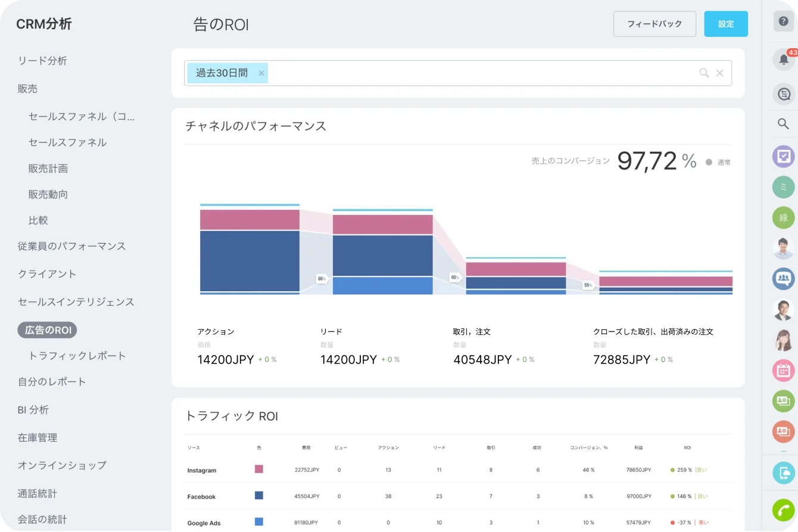The width and height of the screenshot is (798, 532).
Task: Open the suited man's avatar in sidebar
Action: click(x=784, y=309)
